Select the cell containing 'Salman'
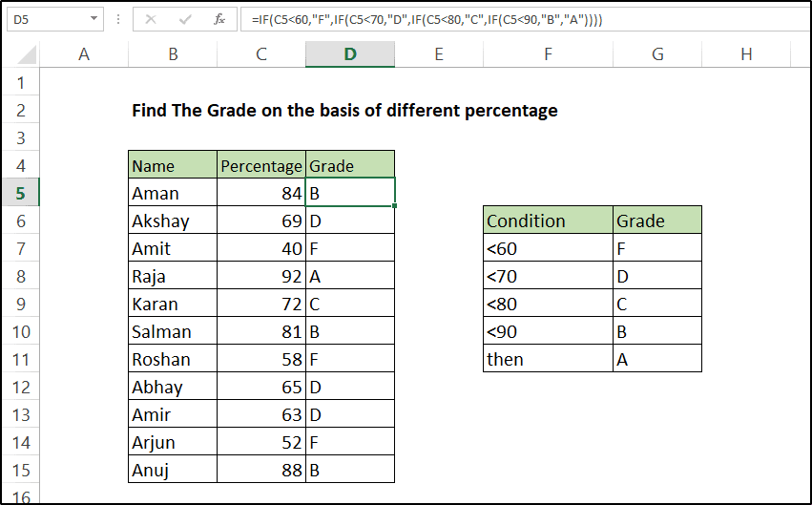The image size is (812, 505). pos(173,331)
